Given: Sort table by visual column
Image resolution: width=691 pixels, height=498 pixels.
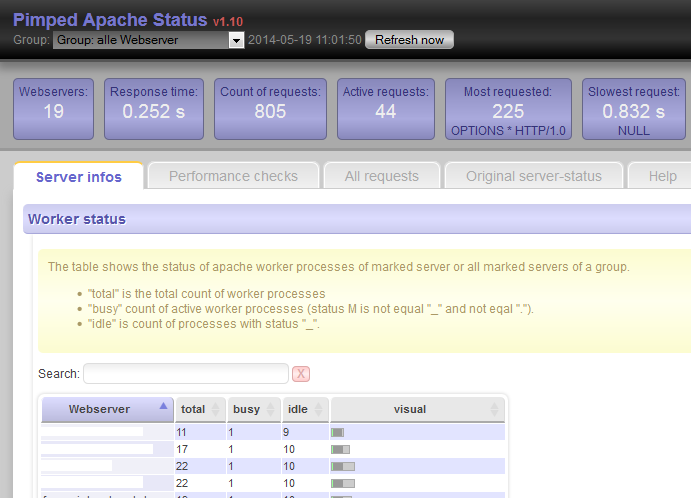Looking at the screenshot, I should pyautogui.click(x=417, y=409).
